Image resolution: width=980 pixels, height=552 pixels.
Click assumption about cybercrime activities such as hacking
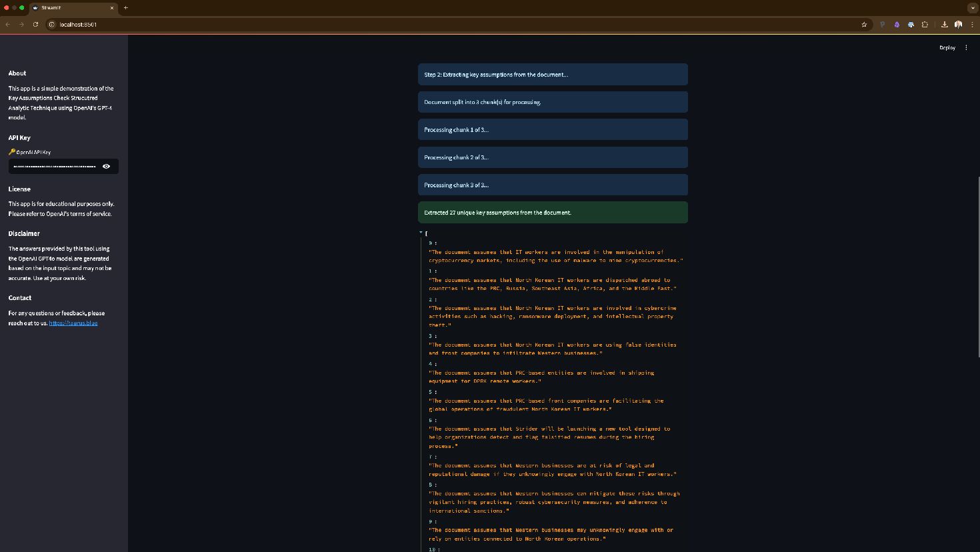553,317
